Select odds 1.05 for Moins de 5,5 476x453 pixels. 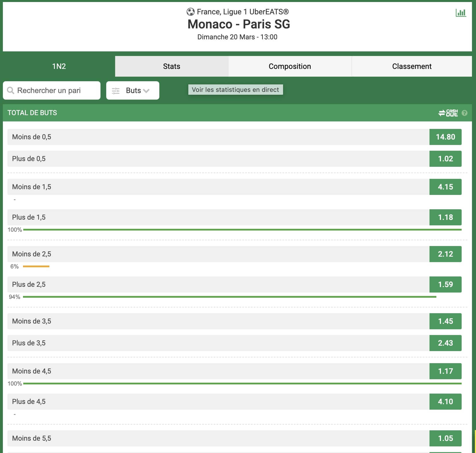pos(445,438)
